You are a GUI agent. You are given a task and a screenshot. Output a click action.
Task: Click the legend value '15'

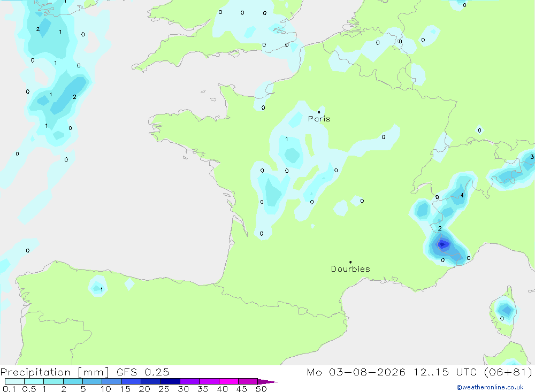coord(125,389)
